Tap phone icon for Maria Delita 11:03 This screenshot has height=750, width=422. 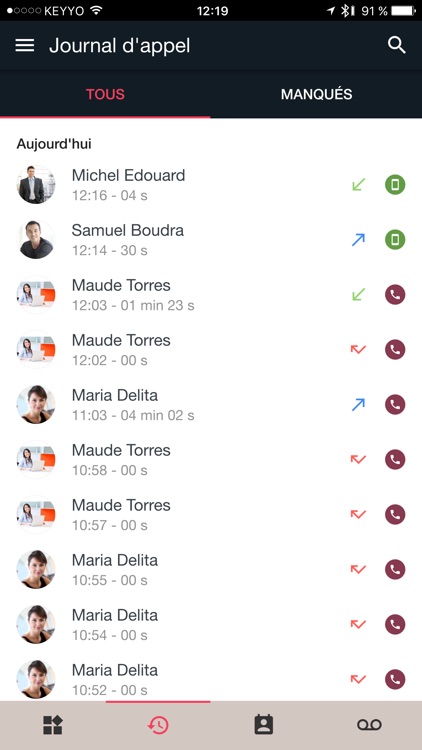(x=395, y=405)
